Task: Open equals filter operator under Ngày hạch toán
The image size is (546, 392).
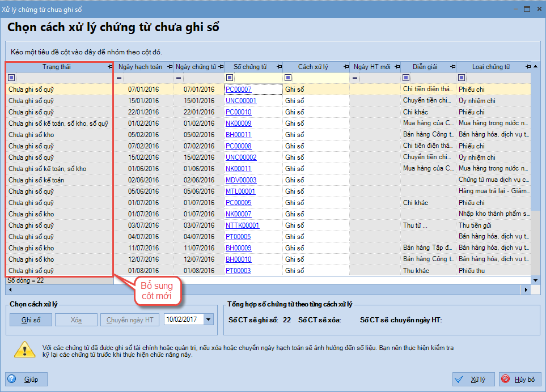Action: (x=119, y=78)
